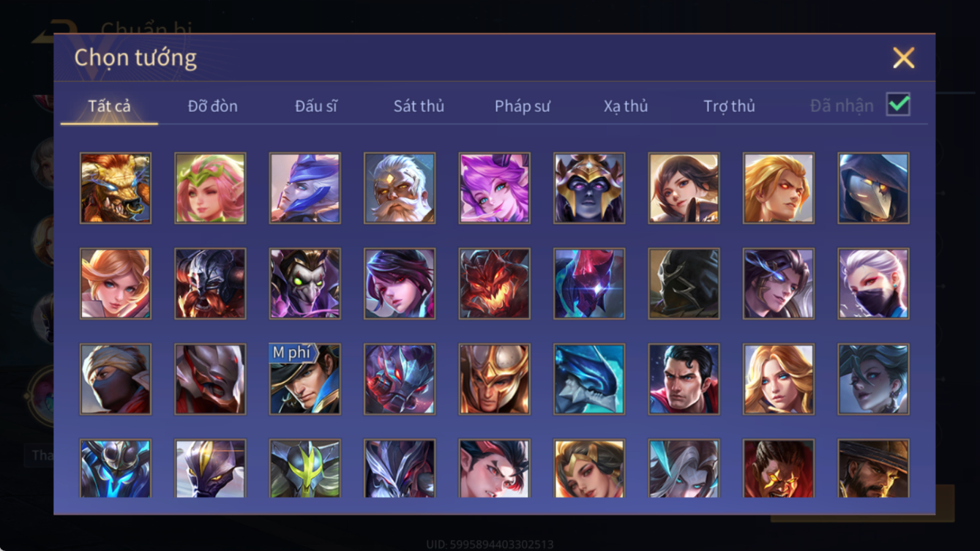Choose the orange minotaur bull hero
This screenshot has height=551, width=980.
116,188
